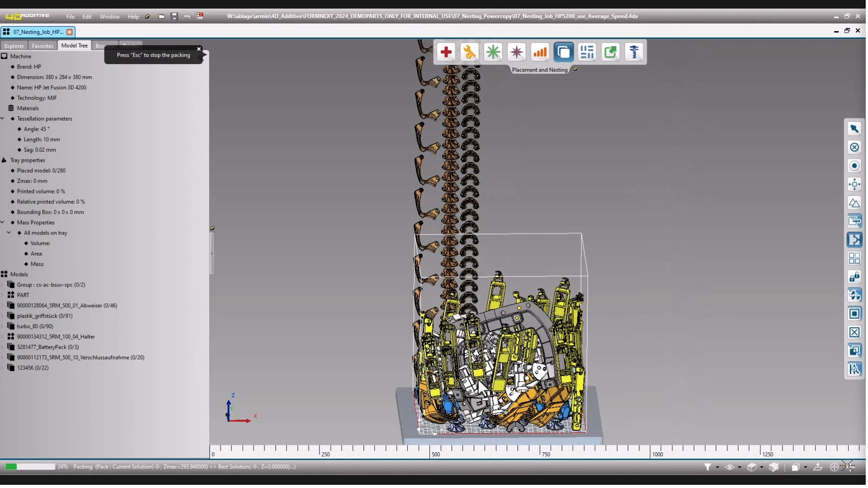Click the purple star nesting icon
Image resolution: width=868 pixels, height=488 pixels.
(516, 52)
